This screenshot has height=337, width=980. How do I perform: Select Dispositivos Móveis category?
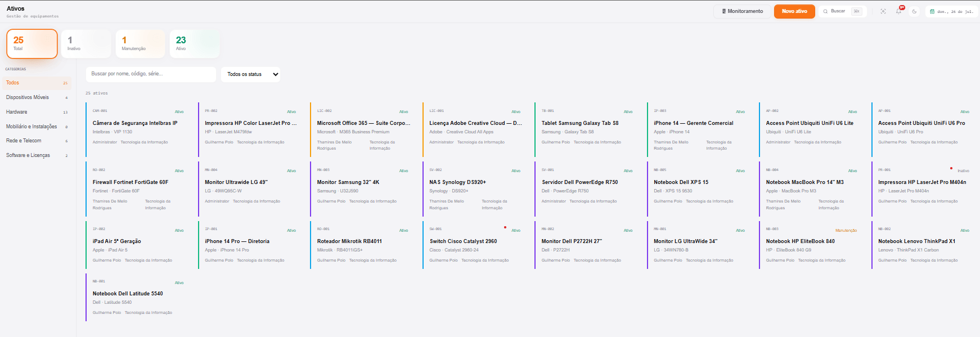coord(37,97)
